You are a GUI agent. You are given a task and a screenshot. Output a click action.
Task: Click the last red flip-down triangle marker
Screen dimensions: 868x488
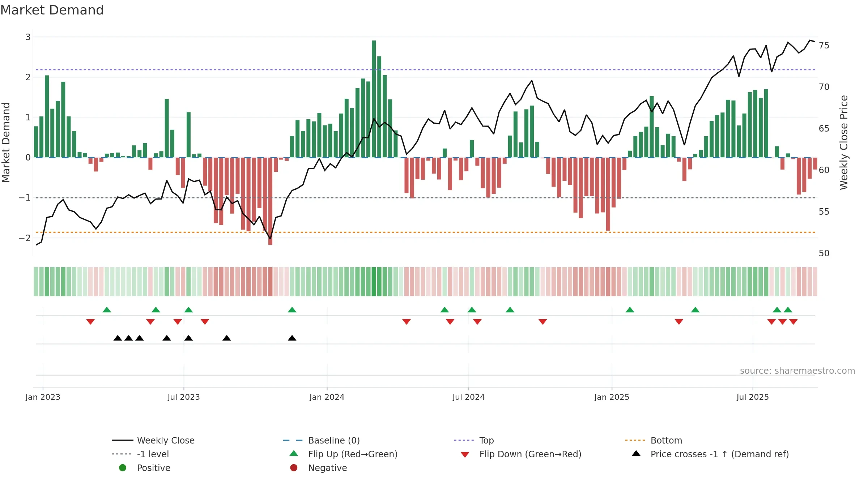tap(793, 322)
